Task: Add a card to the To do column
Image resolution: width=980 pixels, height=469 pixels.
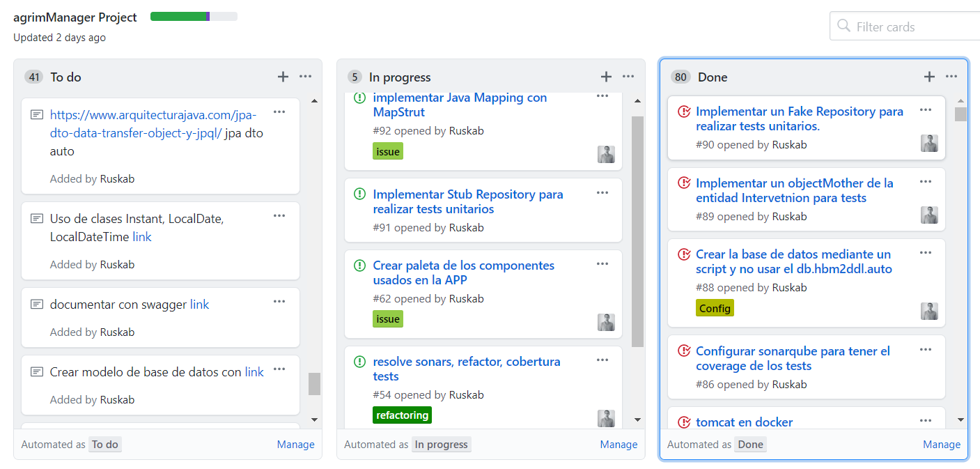Action: 283,77
